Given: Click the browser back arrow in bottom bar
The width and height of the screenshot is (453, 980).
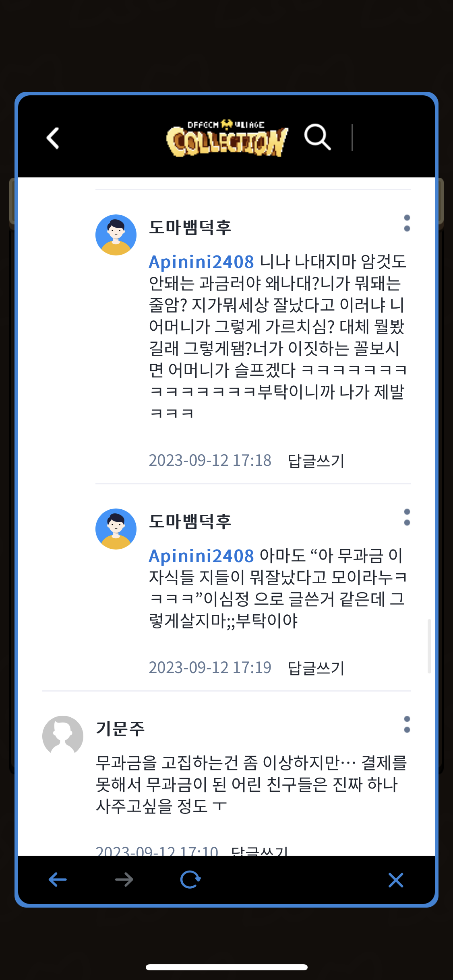Looking at the screenshot, I should coord(58,879).
